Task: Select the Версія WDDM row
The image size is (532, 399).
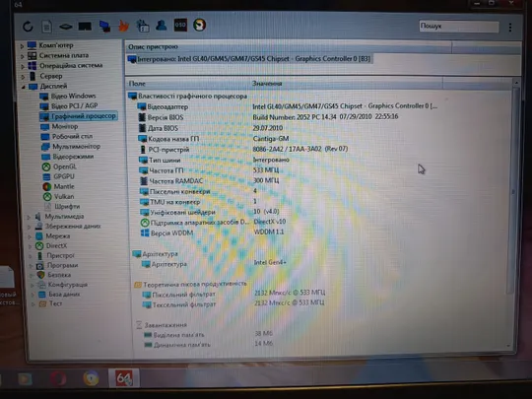Action: coord(212,233)
